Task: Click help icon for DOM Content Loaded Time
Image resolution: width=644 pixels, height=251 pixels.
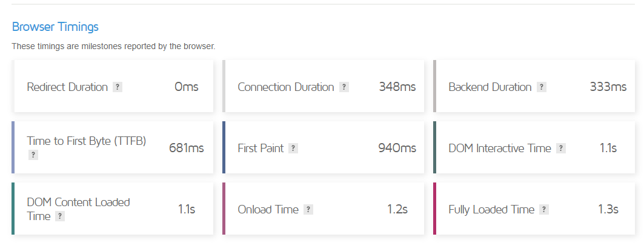Action: click(x=60, y=216)
